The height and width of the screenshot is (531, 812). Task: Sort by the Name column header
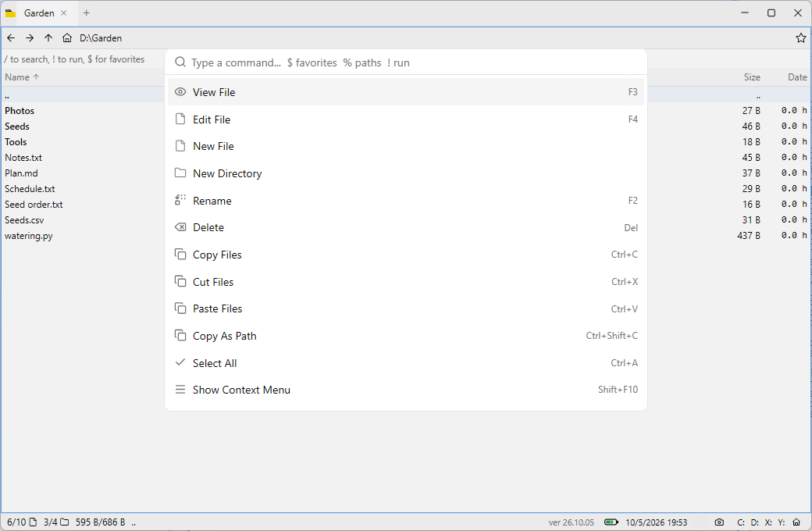(22, 77)
